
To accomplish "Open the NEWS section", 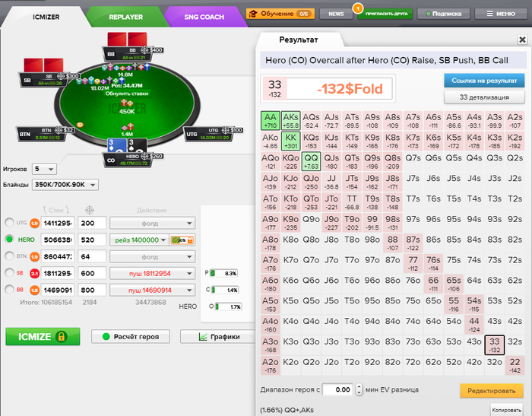I will [x=336, y=14].
